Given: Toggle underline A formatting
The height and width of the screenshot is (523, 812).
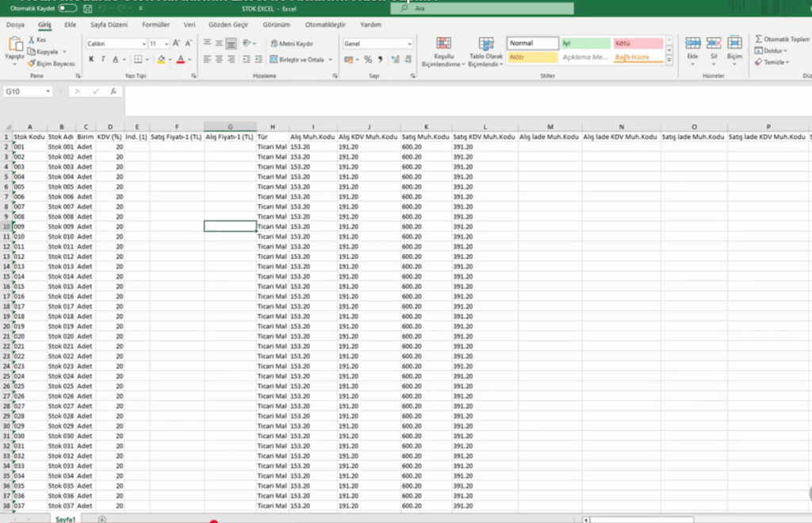Looking at the screenshot, I should [115, 60].
